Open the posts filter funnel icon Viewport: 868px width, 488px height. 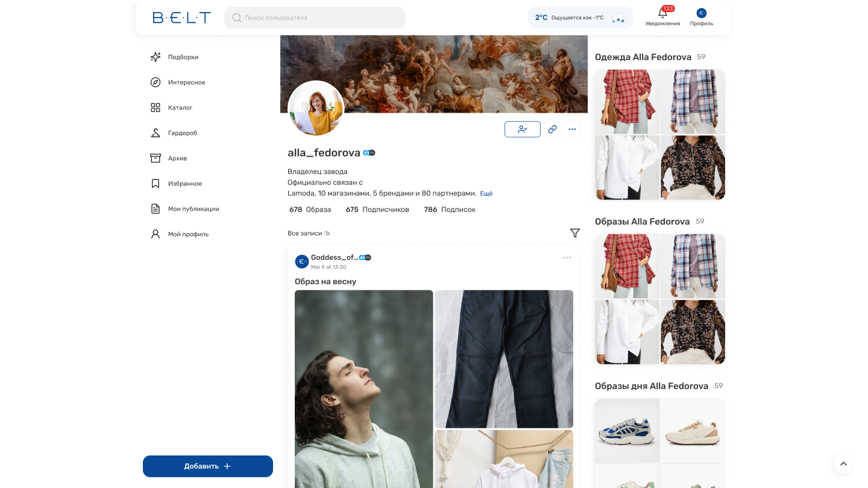(x=575, y=233)
